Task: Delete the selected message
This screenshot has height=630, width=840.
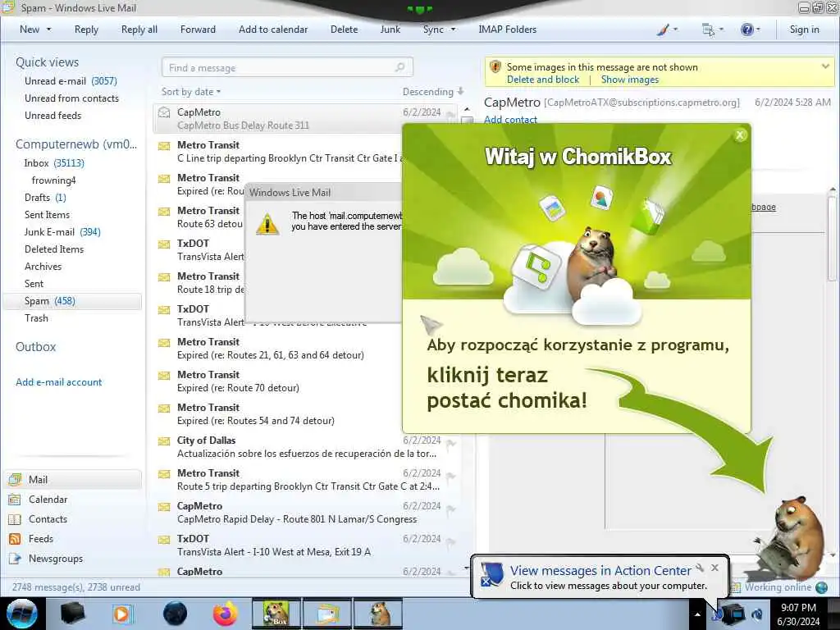Action: (344, 30)
